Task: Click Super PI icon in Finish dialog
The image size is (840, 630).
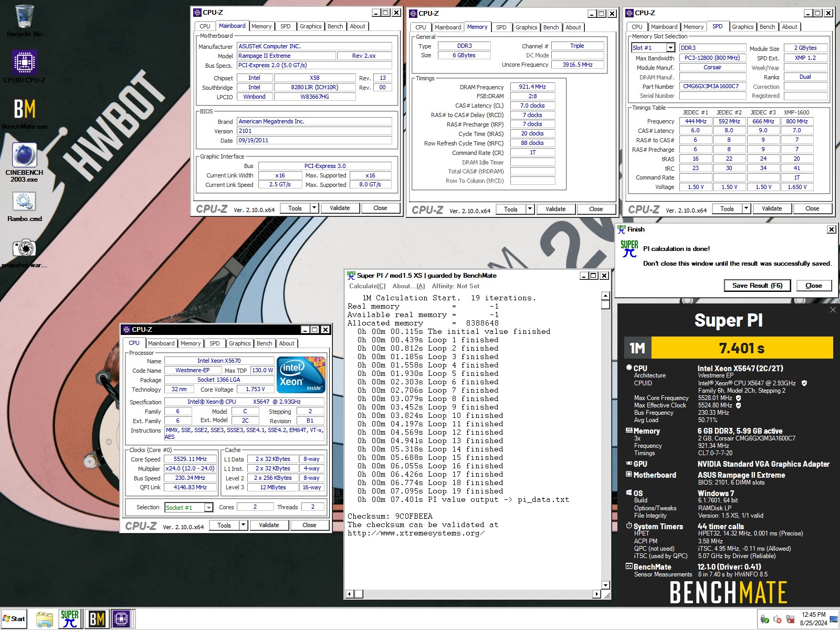Action: pos(629,249)
